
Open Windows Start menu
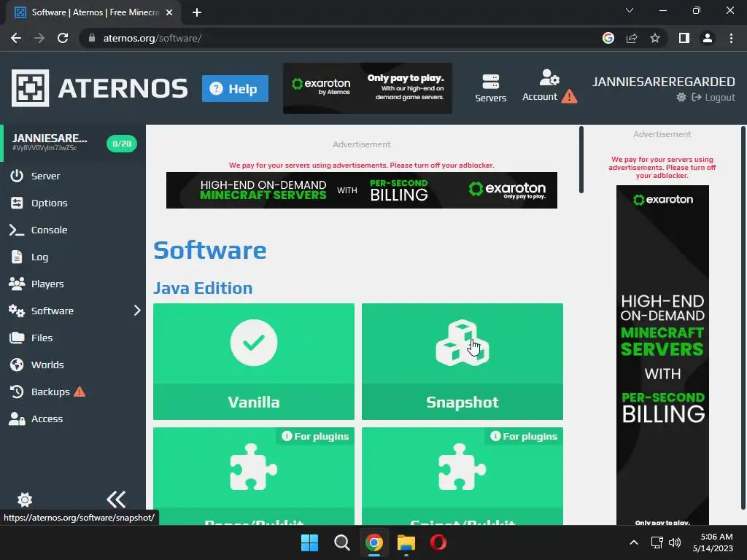[309, 542]
